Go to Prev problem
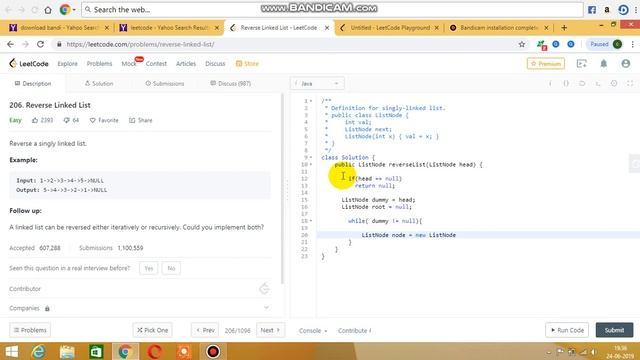 [x=205, y=330]
